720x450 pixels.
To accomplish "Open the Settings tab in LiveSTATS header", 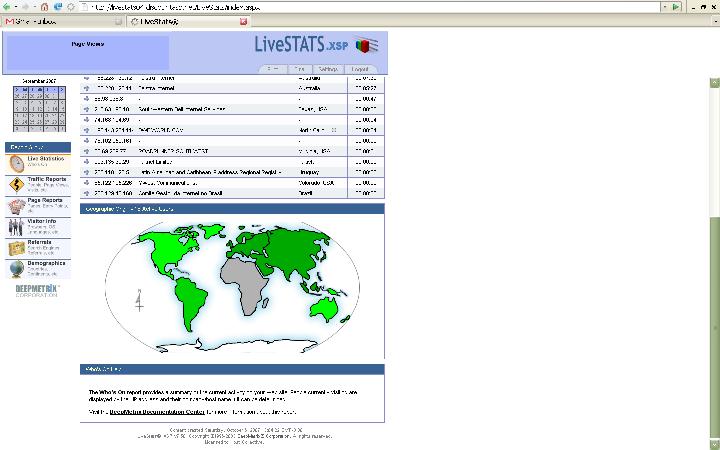I will [x=328, y=69].
